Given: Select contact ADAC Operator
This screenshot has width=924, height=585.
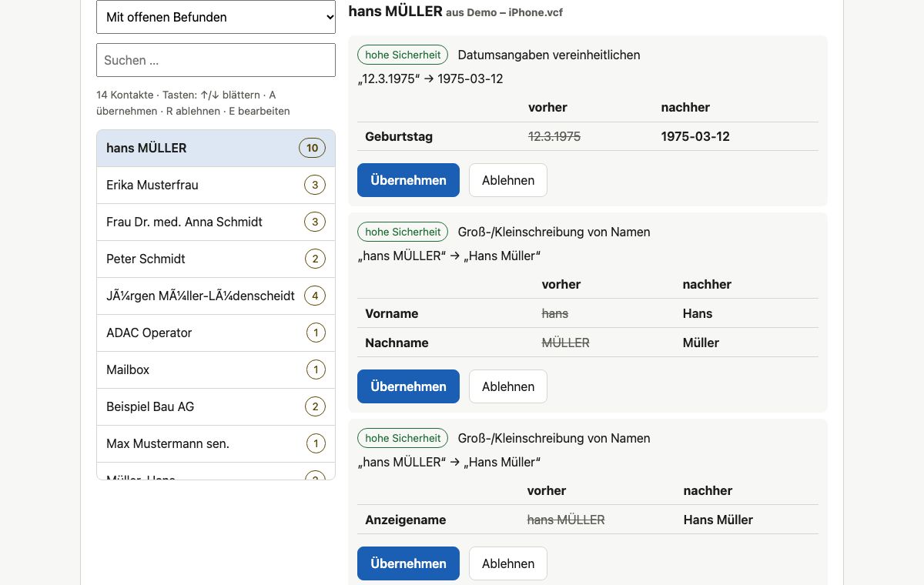Looking at the screenshot, I should 216,333.
